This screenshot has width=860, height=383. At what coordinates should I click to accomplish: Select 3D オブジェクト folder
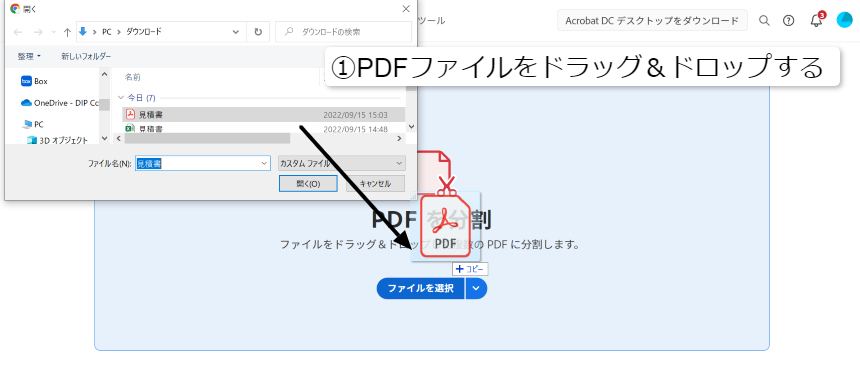[58, 140]
